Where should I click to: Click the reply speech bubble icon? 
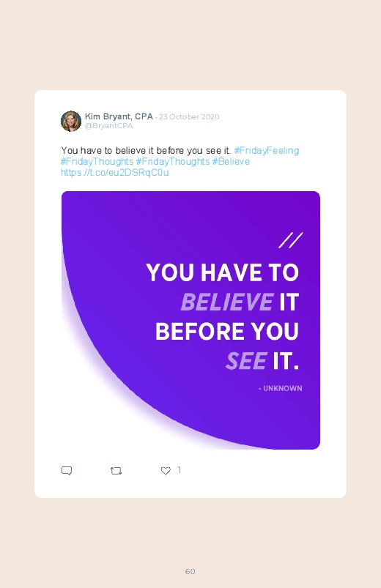(x=67, y=471)
